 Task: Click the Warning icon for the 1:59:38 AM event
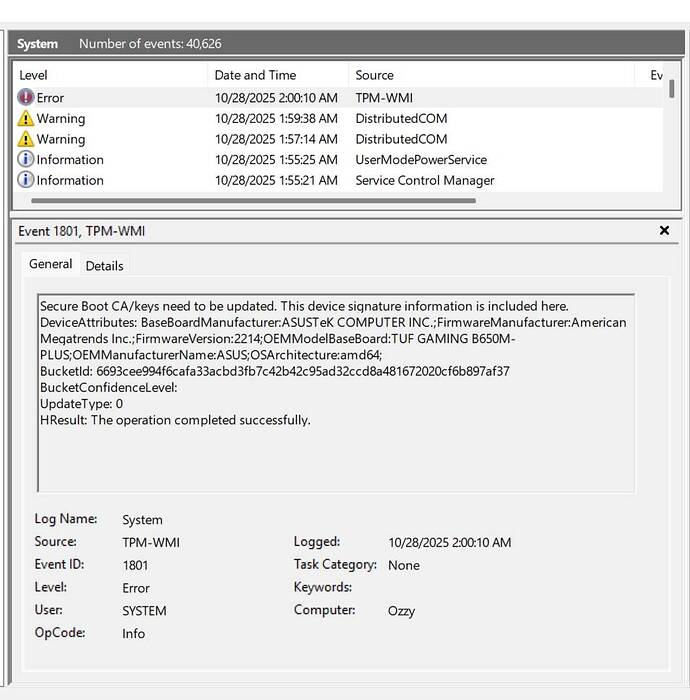click(x=26, y=119)
